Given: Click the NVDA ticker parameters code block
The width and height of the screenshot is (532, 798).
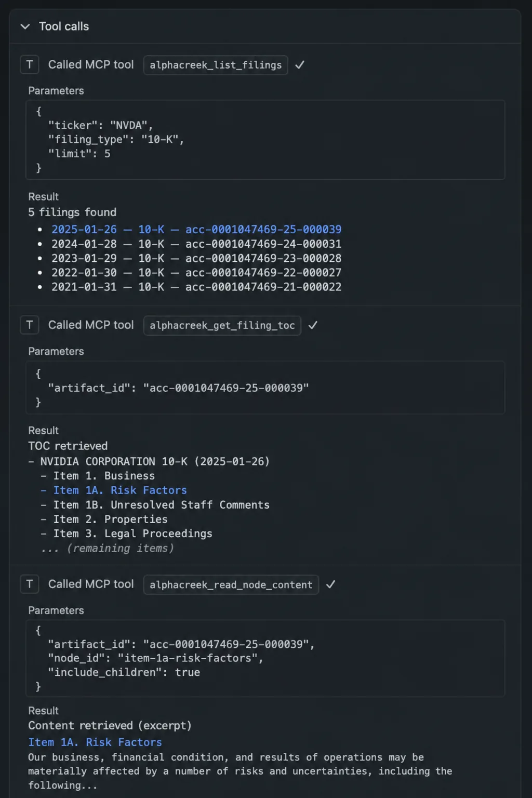Looking at the screenshot, I should 265,140.
